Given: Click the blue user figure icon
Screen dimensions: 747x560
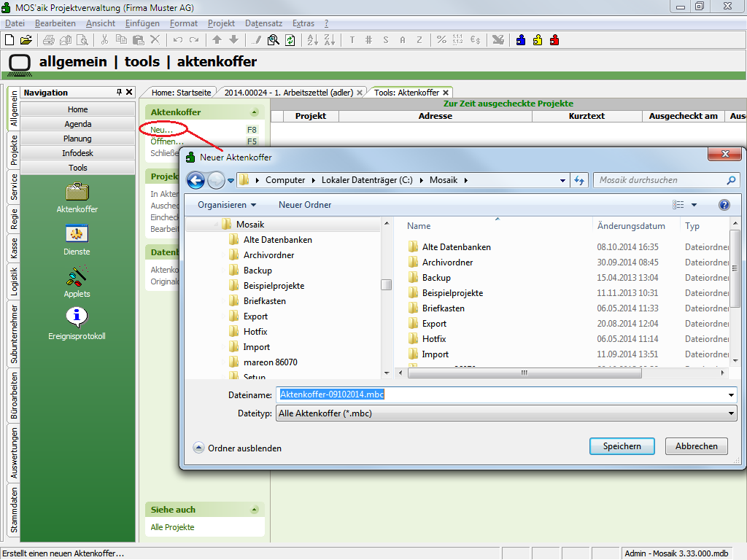Looking at the screenshot, I should pyautogui.click(x=521, y=40).
